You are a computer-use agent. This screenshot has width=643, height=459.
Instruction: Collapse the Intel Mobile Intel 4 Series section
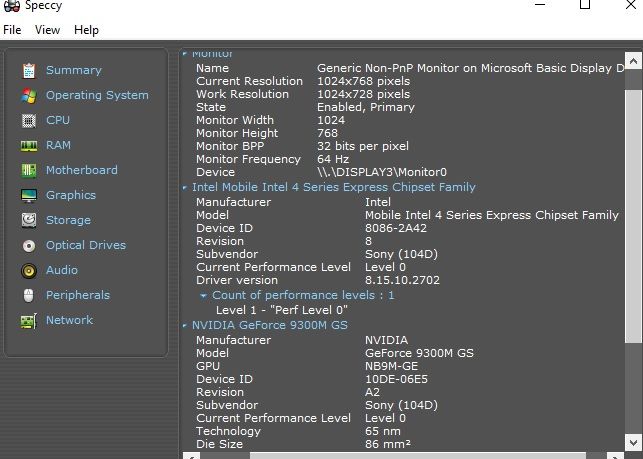185,188
